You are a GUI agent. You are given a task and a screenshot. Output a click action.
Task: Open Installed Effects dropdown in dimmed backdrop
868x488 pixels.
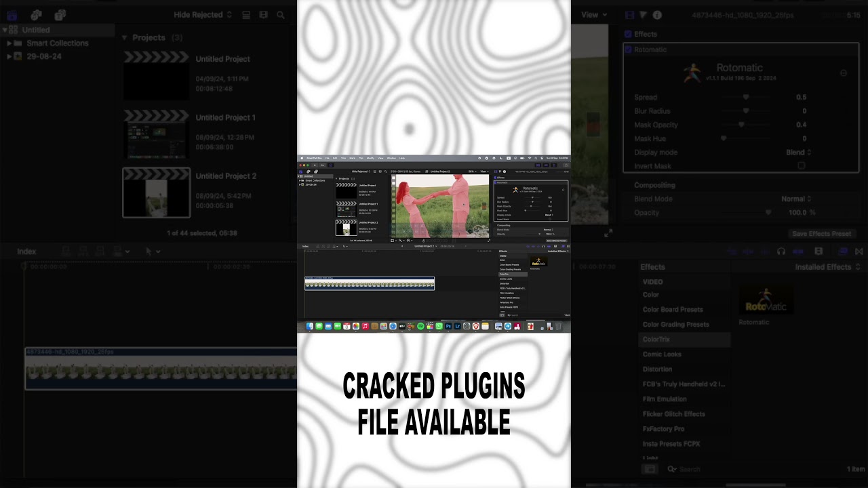coord(827,267)
